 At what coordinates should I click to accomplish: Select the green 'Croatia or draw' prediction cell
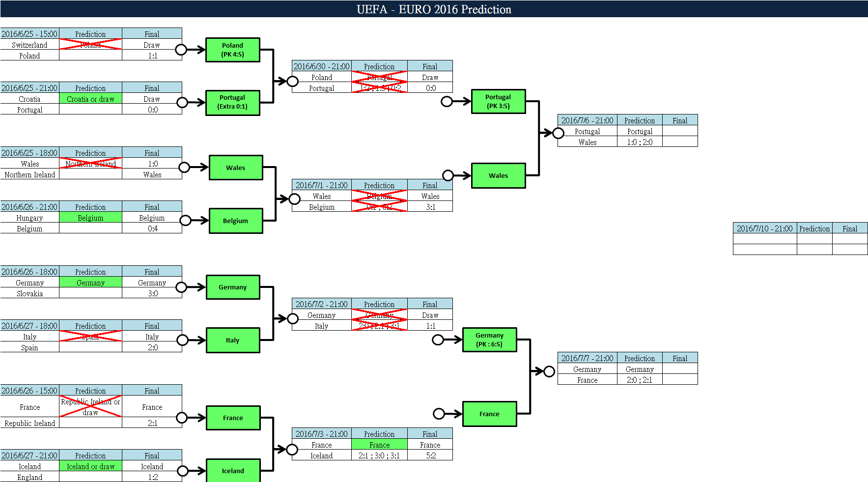90,99
